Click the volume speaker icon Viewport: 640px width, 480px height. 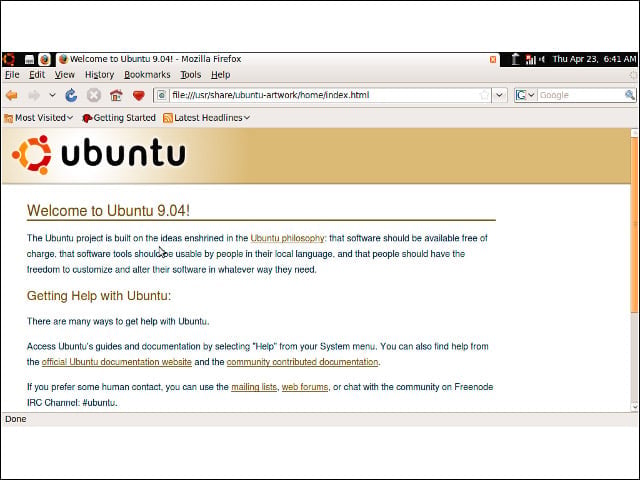click(x=542, y=60)
